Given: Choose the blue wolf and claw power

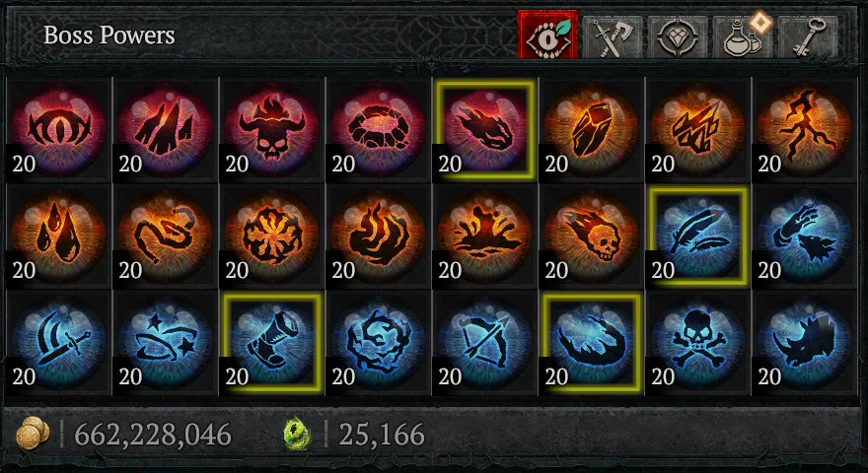Looking at the screenshot, I should [x=804, y=236].
